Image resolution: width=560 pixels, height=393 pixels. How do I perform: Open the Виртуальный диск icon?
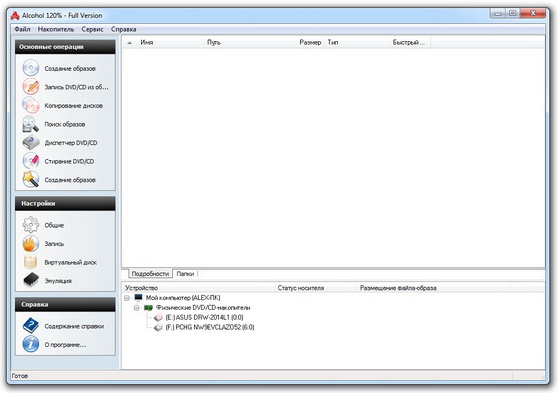click(31, 262)
